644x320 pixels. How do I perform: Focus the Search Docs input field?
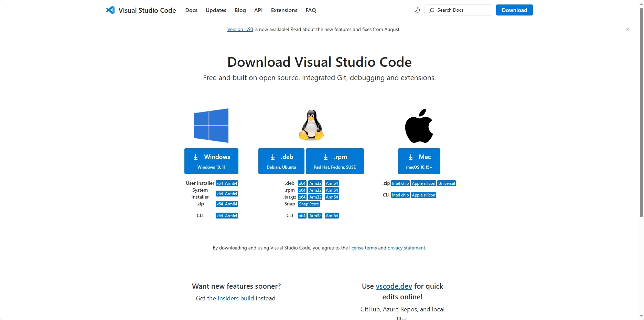pos(459,10)
